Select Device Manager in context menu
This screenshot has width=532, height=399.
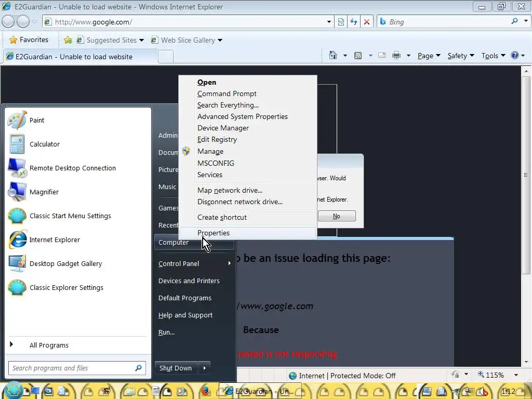tap(248, 128)
